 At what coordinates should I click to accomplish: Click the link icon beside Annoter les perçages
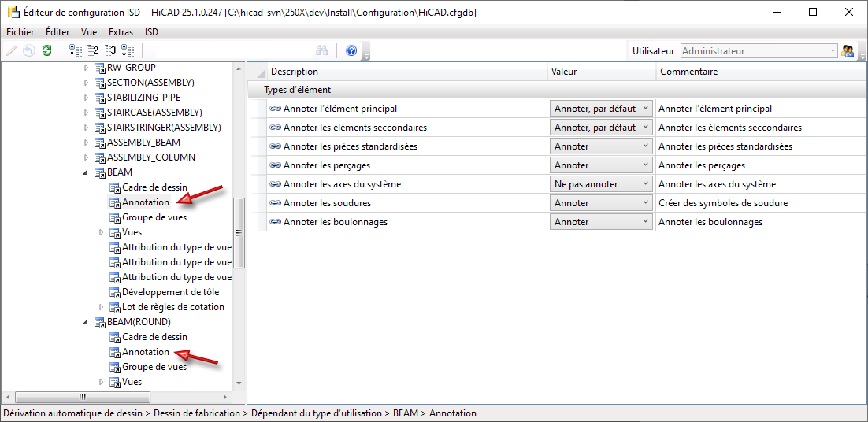point(276,165)
